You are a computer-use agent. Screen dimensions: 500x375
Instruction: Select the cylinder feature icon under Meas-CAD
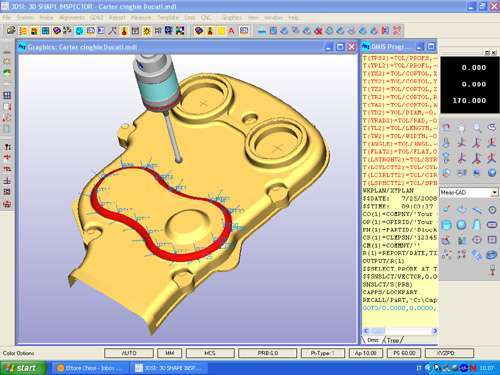[447, 225]
